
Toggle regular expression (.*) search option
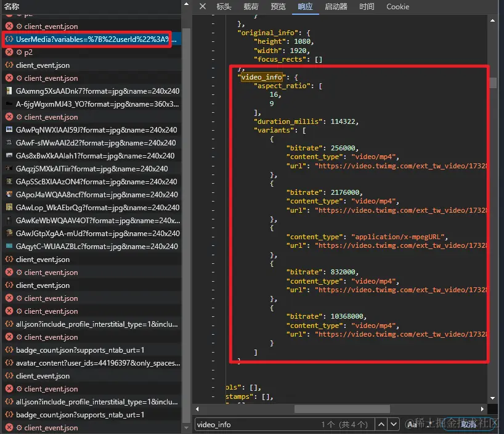[x=429, y=425]
